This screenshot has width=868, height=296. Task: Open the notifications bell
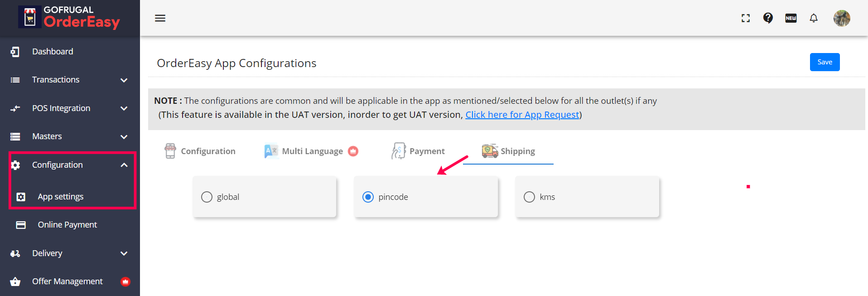pos(814,18)
